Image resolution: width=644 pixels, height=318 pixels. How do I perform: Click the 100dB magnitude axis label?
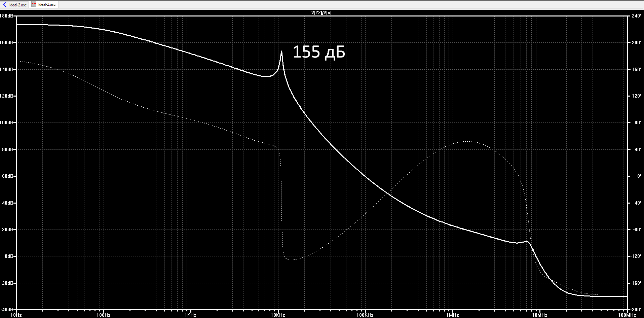[7, 123]
